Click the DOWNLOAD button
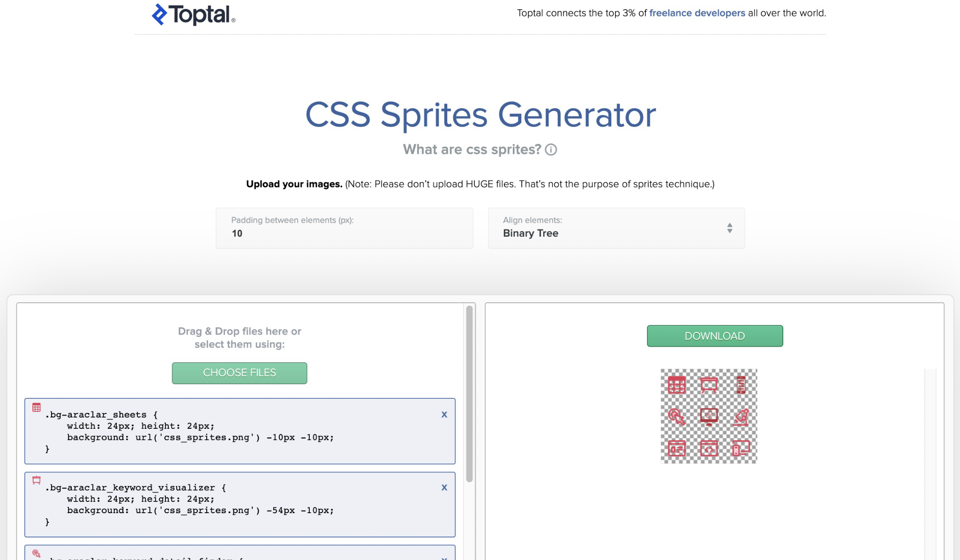 click(715, 336)
